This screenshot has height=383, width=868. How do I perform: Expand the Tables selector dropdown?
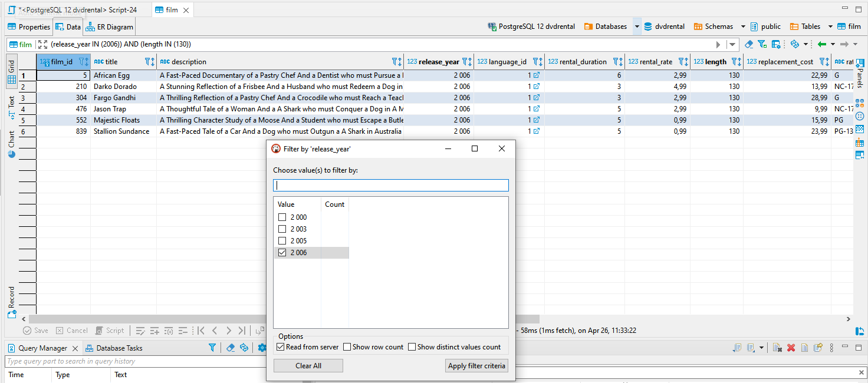pyautogui.click(x=830, y=26)
